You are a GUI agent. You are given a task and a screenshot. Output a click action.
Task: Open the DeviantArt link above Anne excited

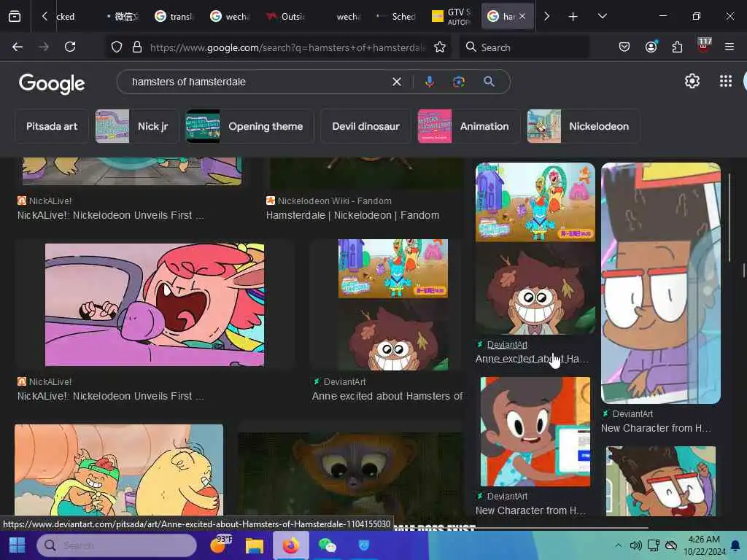point(507,345)
